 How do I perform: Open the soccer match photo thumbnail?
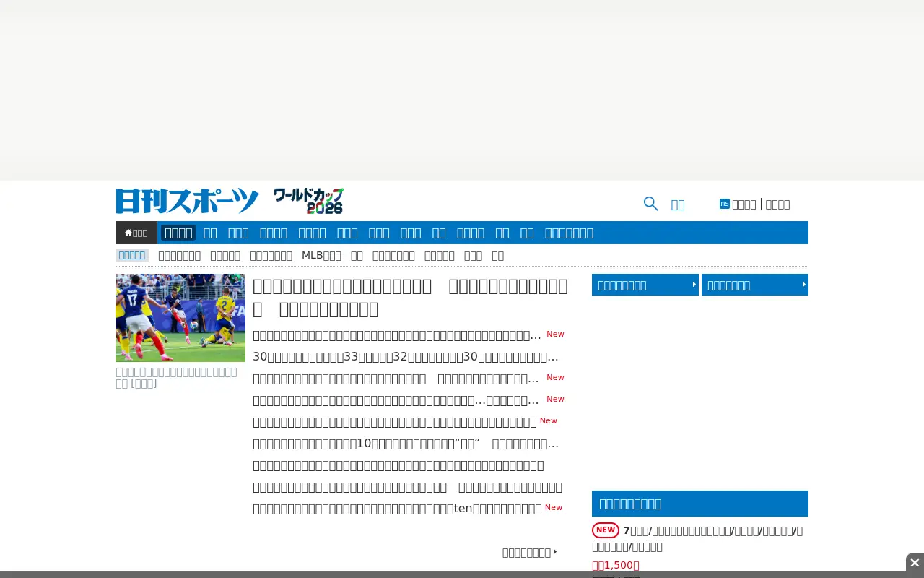point(180,318)
